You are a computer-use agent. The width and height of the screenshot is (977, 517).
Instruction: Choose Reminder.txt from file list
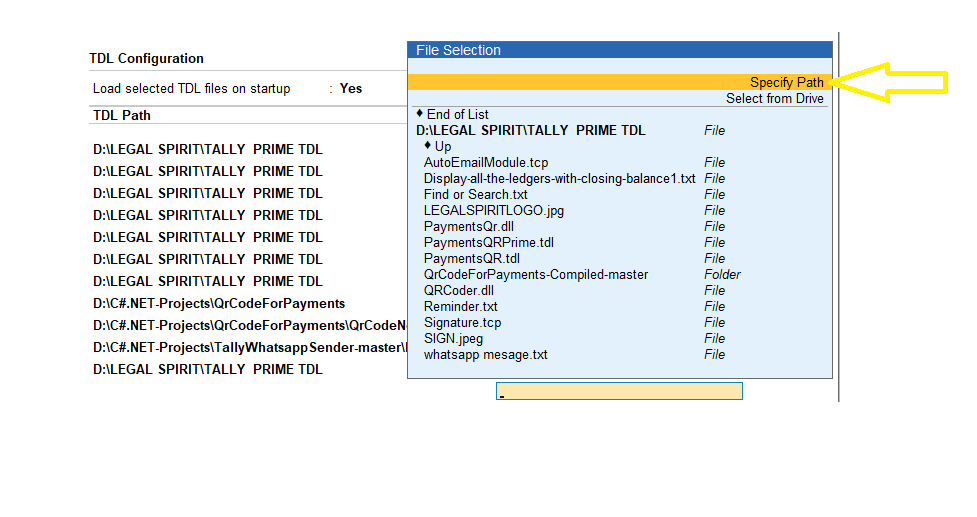tap(460, 306)
